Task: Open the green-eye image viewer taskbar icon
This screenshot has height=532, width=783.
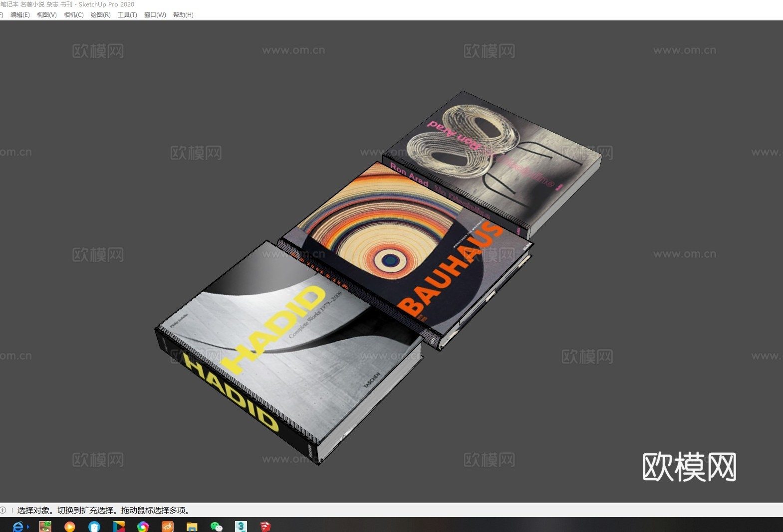Action: (x=45, y=527)
